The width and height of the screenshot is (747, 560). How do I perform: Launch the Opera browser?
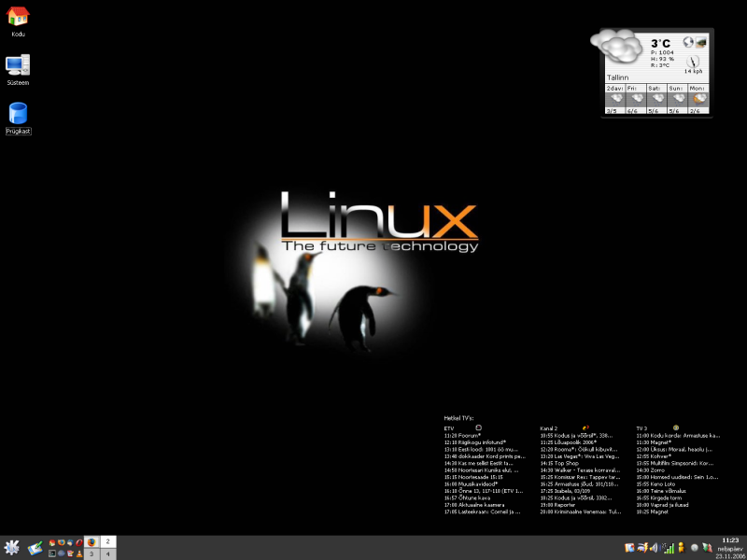pyautogui.click(x=79, y=543)
